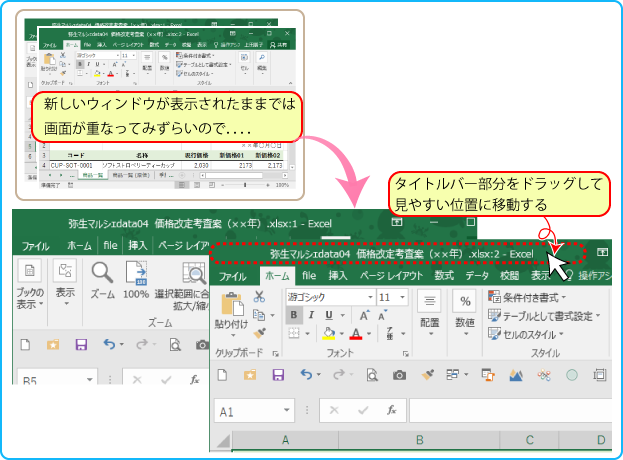Click New document icon in back window toolbar
Viewport: 623px width, 460px height.
tap(25, 344)
